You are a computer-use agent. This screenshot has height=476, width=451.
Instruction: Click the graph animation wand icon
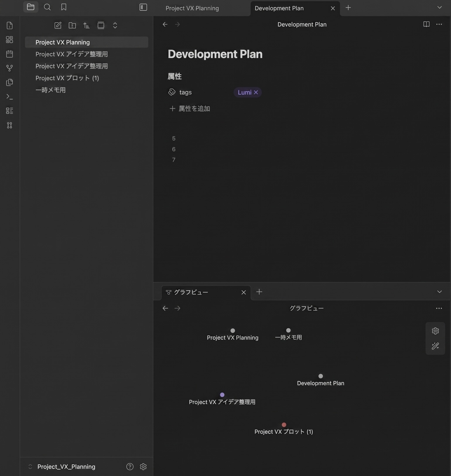[435, 346]
